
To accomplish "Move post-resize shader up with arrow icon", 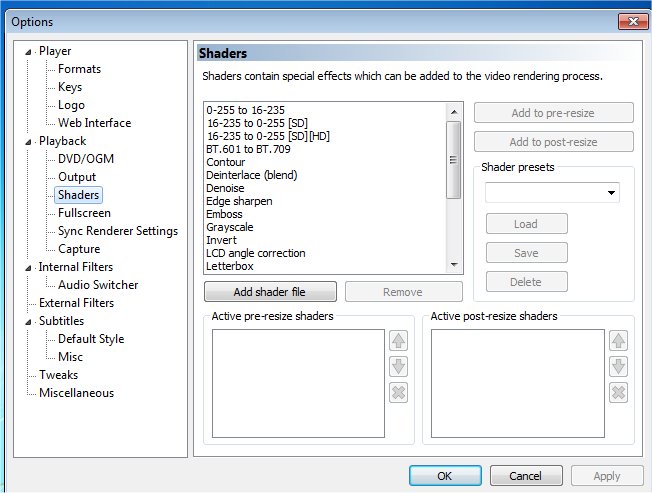I will 618,341.
